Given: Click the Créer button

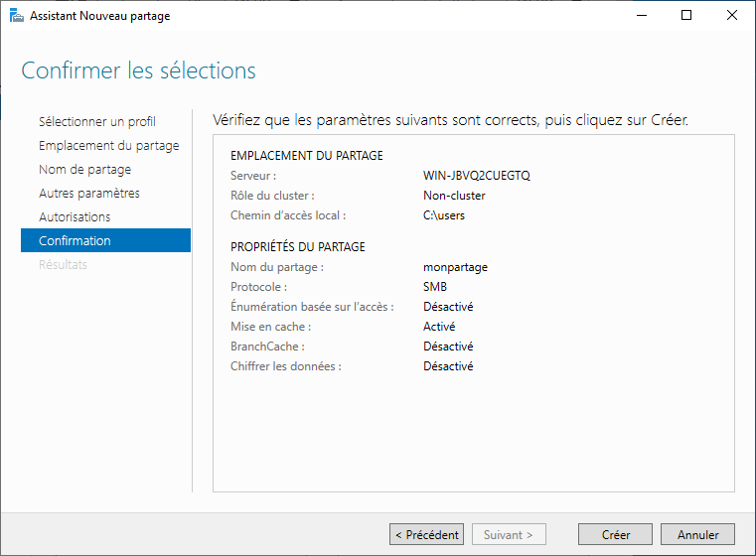Looking at the screenshot, I should coord(616,534).
